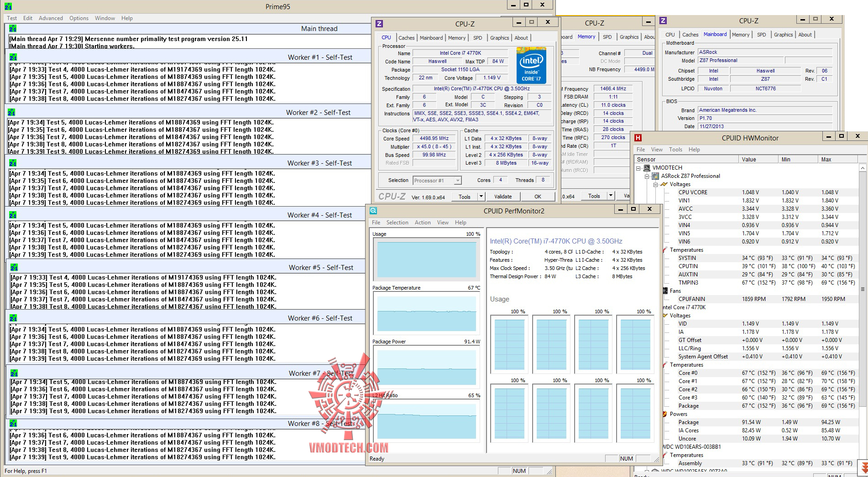The image size is (868, 477).
Task: Click the Tools button left of Validate
Action: (x=465, y=197)
